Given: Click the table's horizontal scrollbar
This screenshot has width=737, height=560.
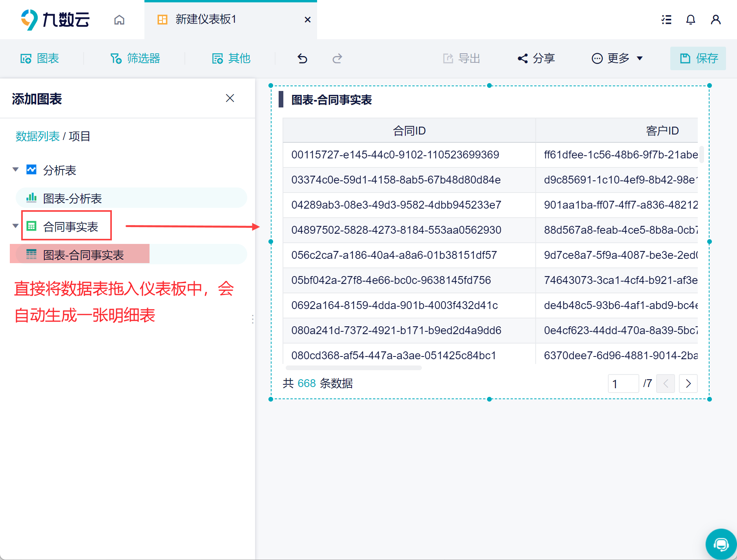Looking at the screenshot, I should coord(354,368).
